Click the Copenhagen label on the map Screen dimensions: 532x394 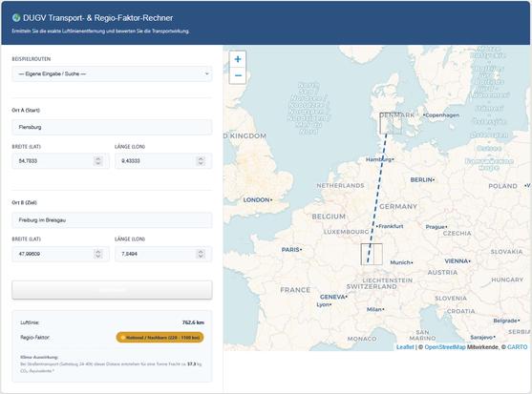(x=442, y=115)
